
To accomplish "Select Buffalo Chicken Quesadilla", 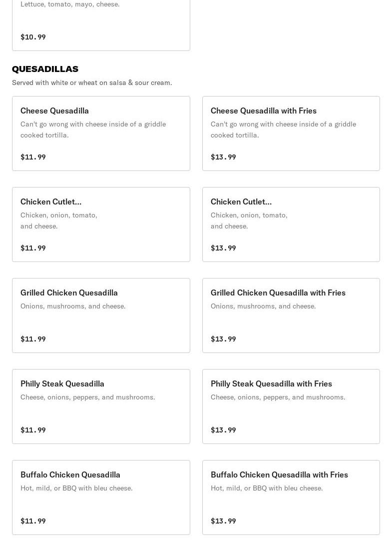I will tap(101, 497).
